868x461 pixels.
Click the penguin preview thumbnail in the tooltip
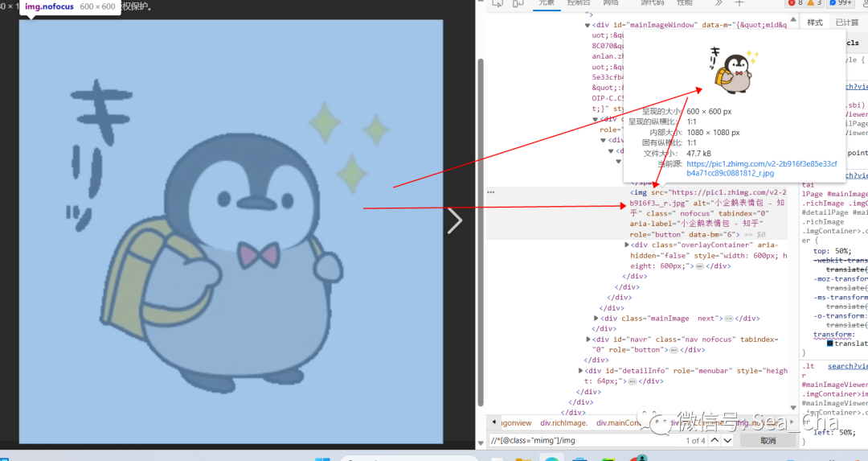point(734,71)
